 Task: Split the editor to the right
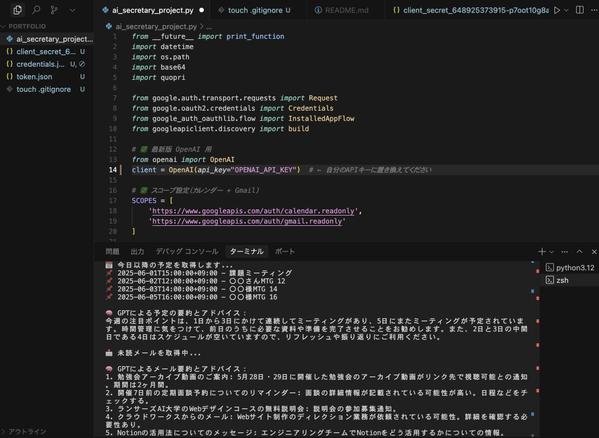(x=580, y=10)
